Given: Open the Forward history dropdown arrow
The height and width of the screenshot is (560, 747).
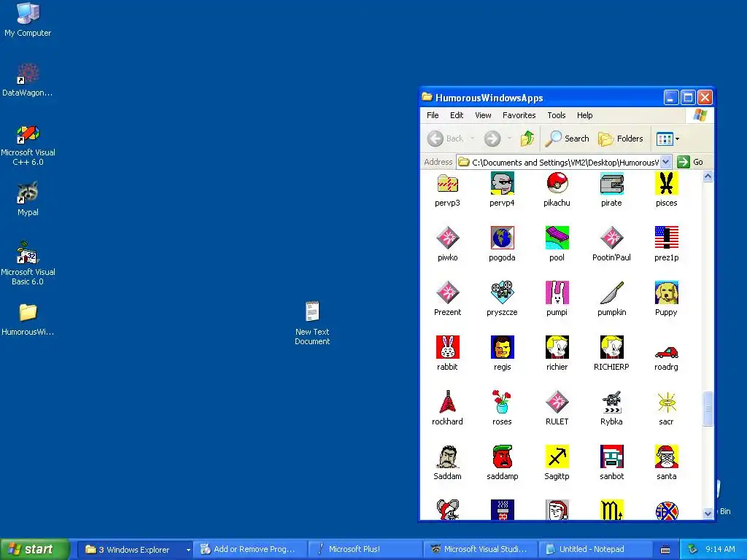Looking at the screenshot, I should 509,139.
